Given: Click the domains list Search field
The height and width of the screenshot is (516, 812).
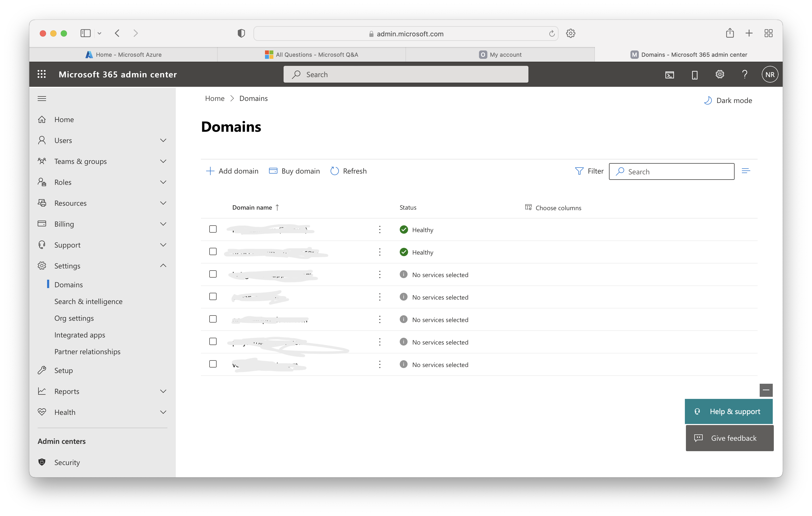Looking at the screenshot, I should [671, 171].
